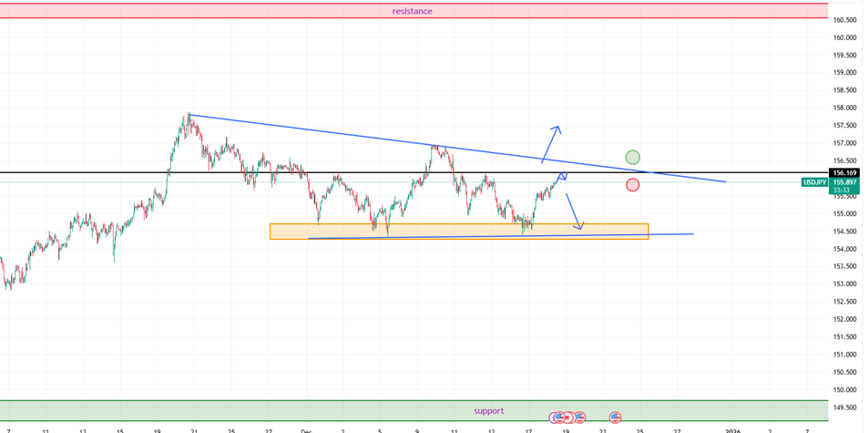
Task: Click the green circle marker on chart
Action: [x=633, y=158]
